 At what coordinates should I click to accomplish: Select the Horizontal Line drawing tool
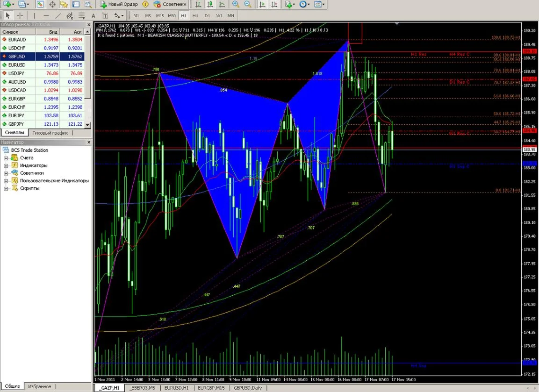pos(46,15)
